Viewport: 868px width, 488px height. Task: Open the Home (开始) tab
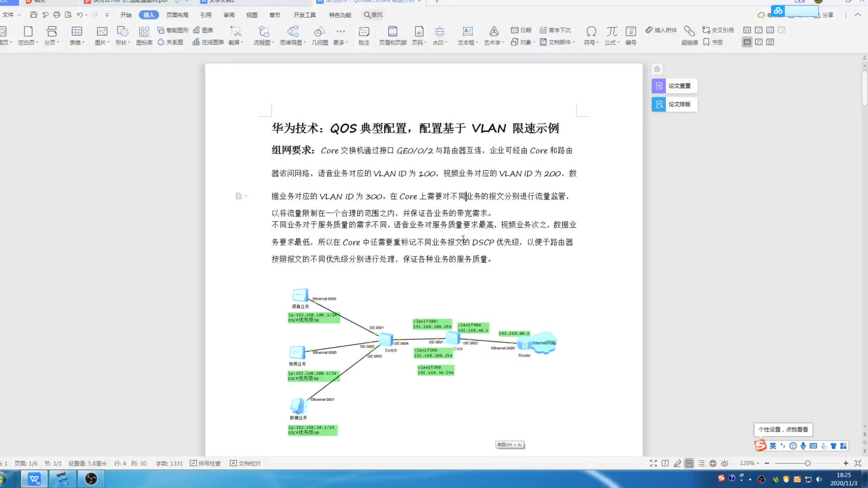coord(126,15)
